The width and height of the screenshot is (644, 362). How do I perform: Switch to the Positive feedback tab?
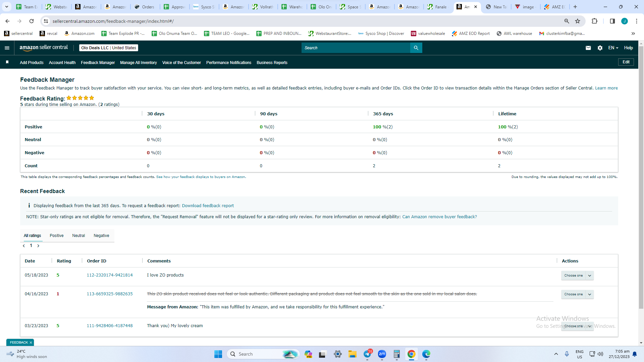(57, 236)
